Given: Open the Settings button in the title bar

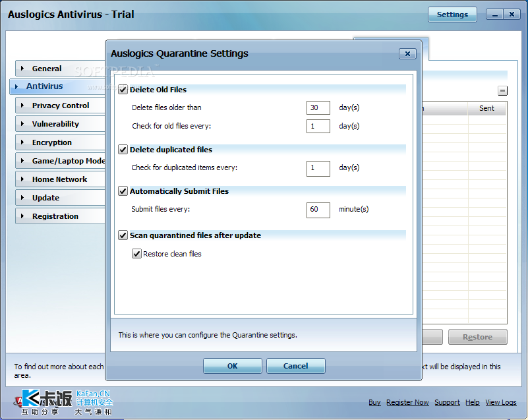Looking at the screenshot, I should (x=452, y=15).
